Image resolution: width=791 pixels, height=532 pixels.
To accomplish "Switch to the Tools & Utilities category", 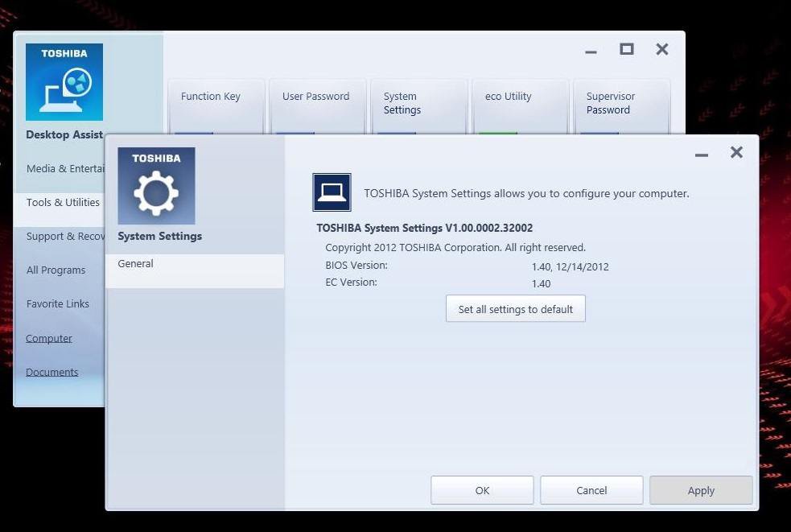I will [x=63, y=203].
